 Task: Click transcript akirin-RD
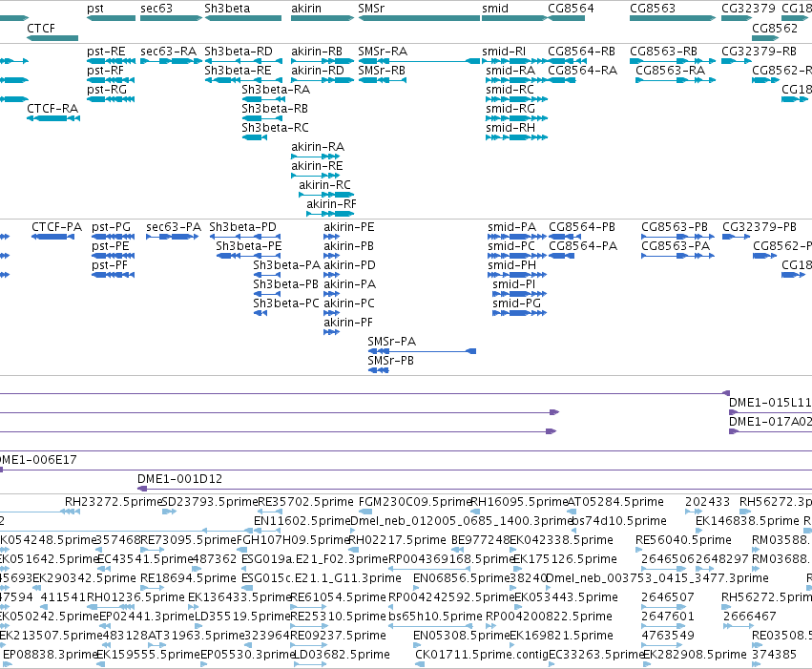point(318,71)
